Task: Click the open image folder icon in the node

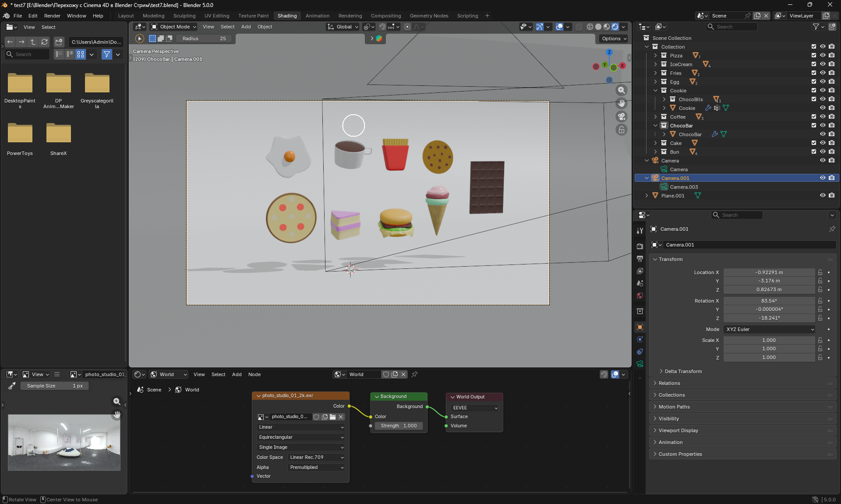Action: click(333, 417)
